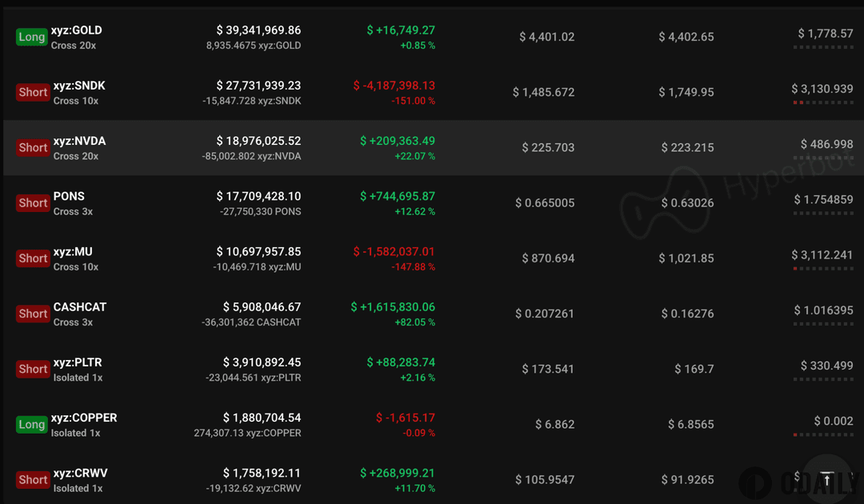
Task: Click position value $ 18,976,025.52
Action: [x=258, y=141]
